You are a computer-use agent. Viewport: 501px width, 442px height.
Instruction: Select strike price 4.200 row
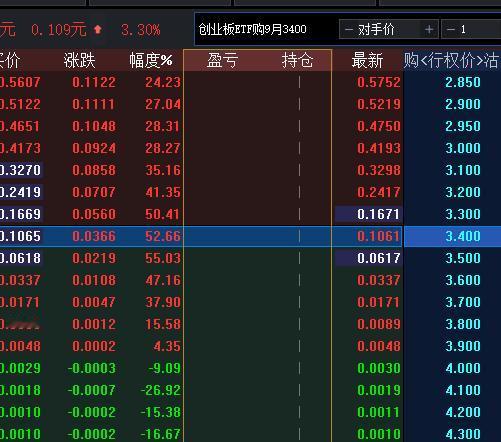(463, 412)
